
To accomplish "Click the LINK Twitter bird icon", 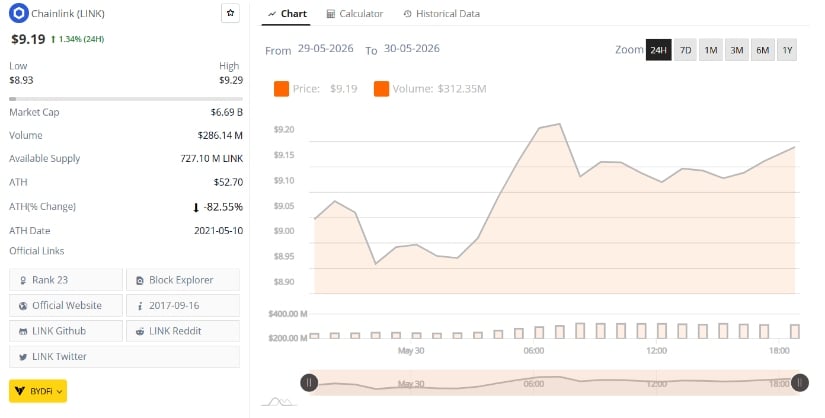I will coord(23,357).
